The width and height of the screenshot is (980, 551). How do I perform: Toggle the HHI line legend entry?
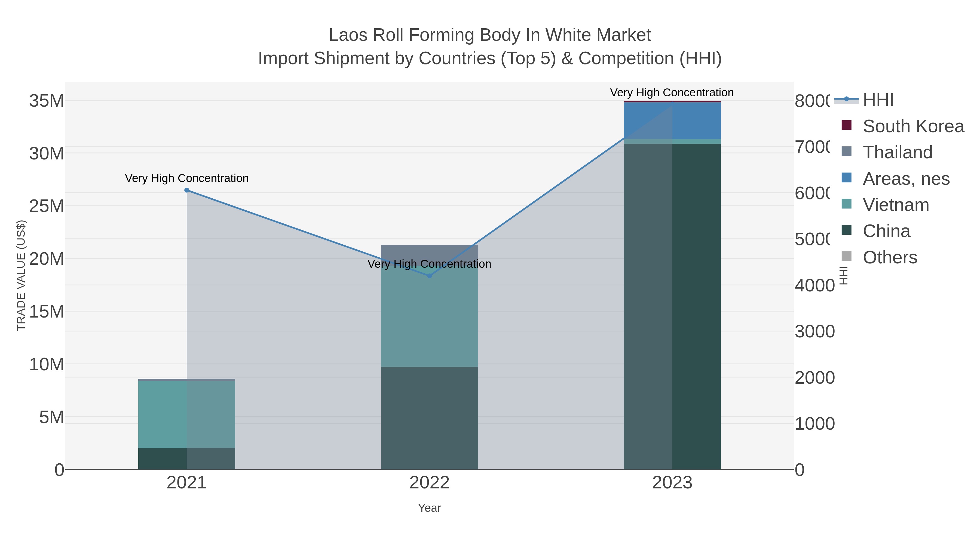click(863, 100)
